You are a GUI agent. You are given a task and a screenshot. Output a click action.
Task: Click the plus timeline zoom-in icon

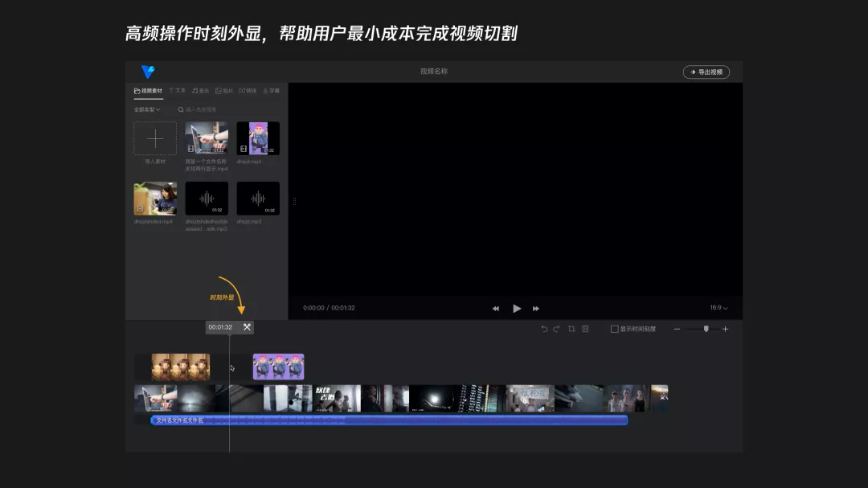(x=725, y=329)
